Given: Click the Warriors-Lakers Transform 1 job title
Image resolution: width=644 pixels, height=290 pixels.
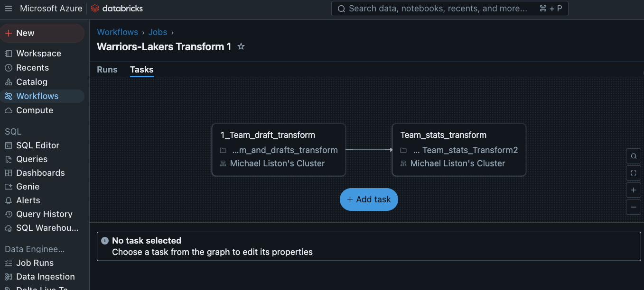Looking at the screenshot, I should click(164, 46).
